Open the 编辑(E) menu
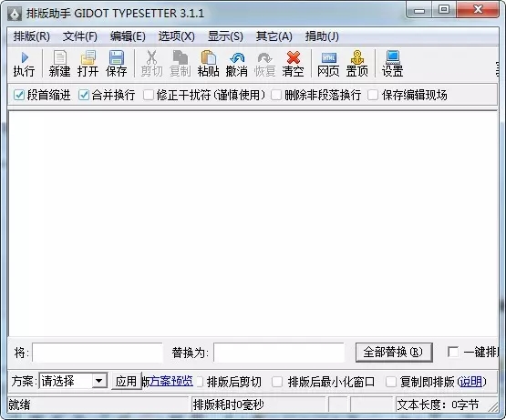Viewport: 506px width, 420px height. 128,36
